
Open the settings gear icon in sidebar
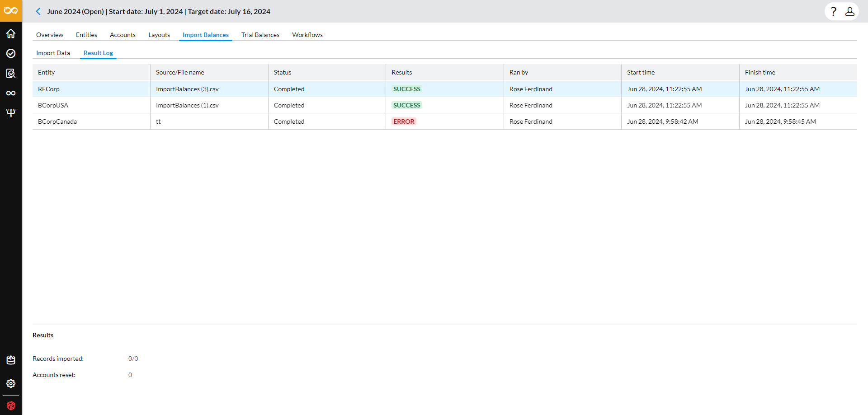point(11,383)
